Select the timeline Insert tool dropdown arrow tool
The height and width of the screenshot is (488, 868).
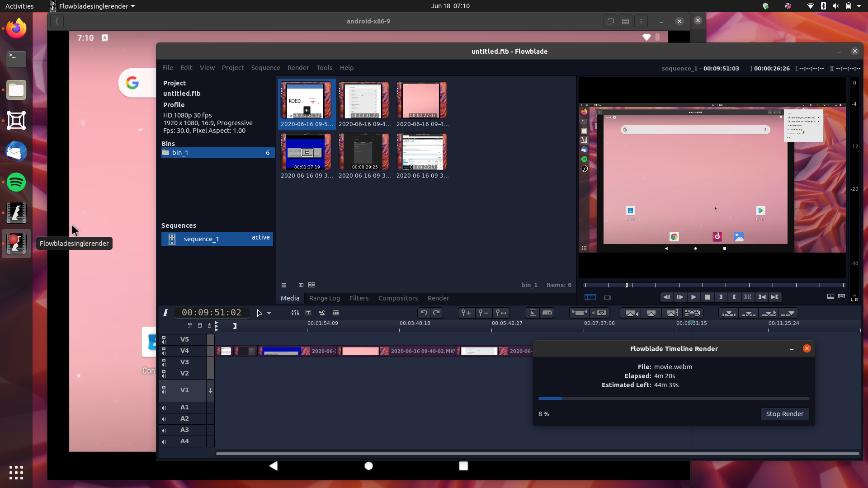pos(269,313)
